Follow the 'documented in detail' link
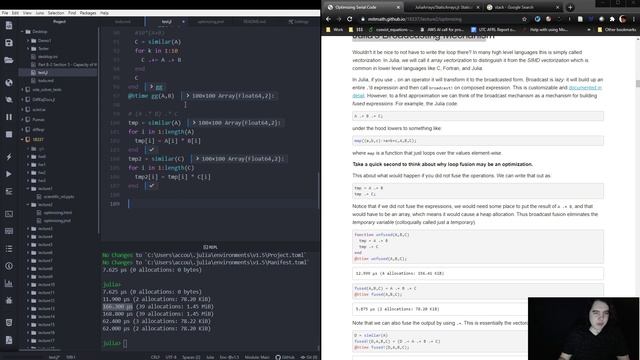 tap(585, 88)
